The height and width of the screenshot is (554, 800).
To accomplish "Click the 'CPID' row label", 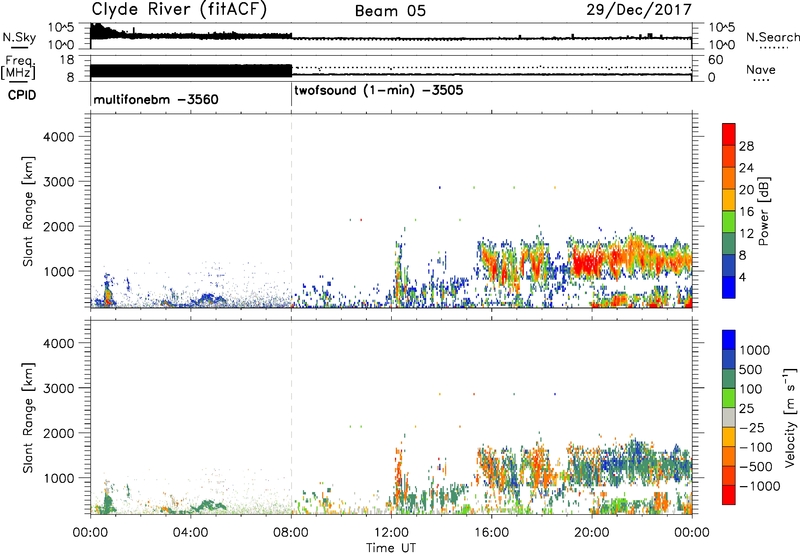I will coord(22,95).
